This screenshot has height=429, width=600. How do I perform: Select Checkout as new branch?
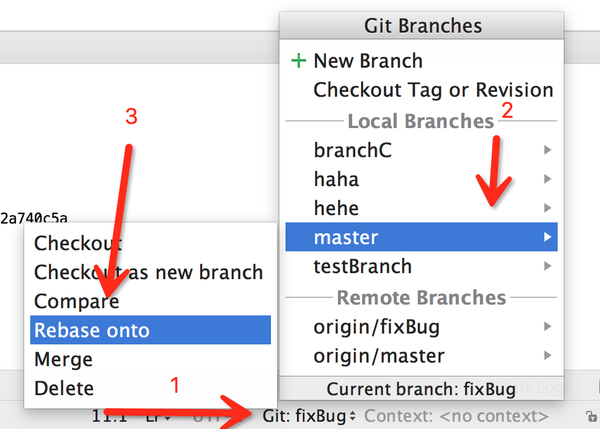(148, 272)
